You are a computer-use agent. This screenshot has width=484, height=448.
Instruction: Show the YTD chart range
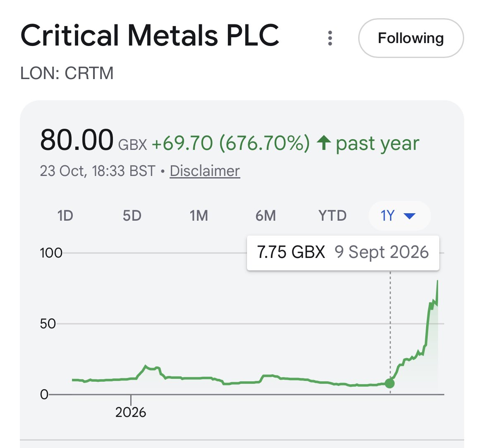click(333, 216)
